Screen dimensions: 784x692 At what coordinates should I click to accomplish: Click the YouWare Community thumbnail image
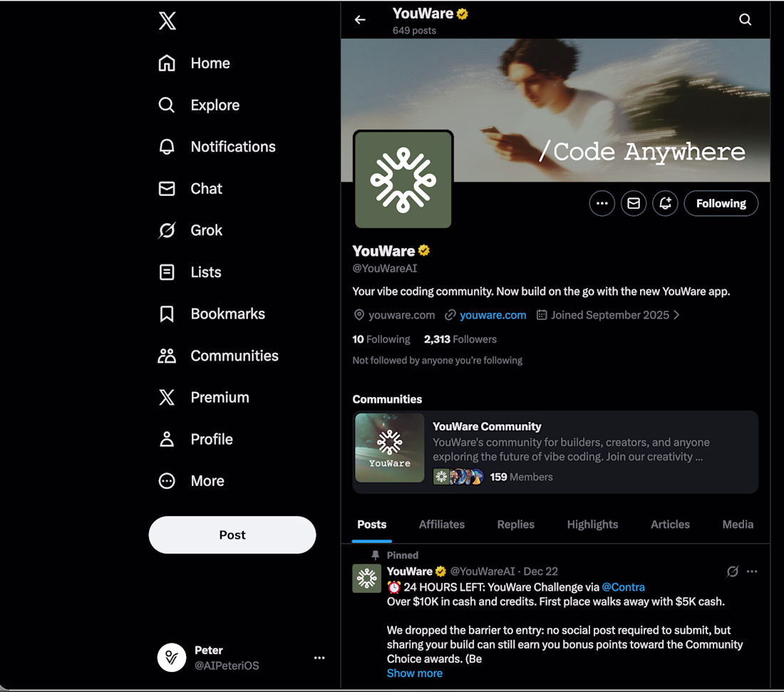pos(389,448)
